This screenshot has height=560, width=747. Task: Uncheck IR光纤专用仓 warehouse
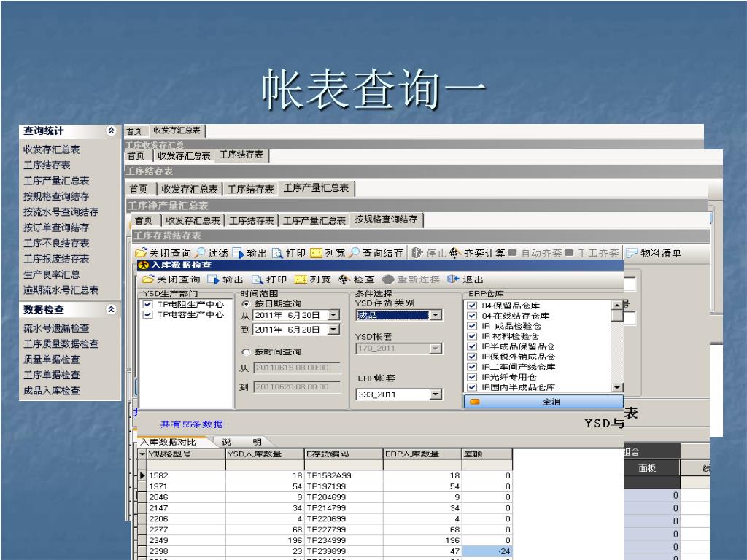[x=472, y=377]
